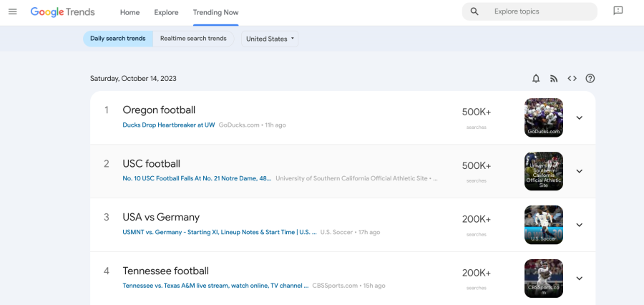644x305 pixels.
Task: Click the GoDucks.com thumbnail image
Action: (x=544, y=117)
